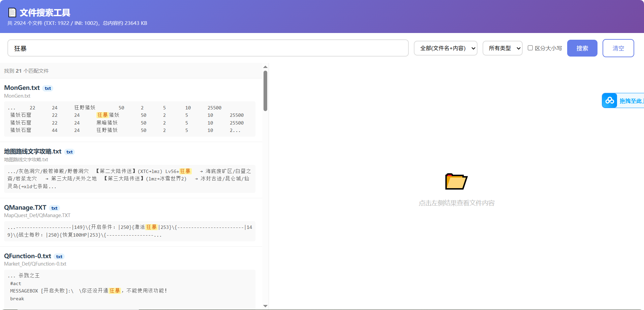Click the cloud drive drag-here icon
The height and width of the screenshot is (310, 644).
click(610, 100)
